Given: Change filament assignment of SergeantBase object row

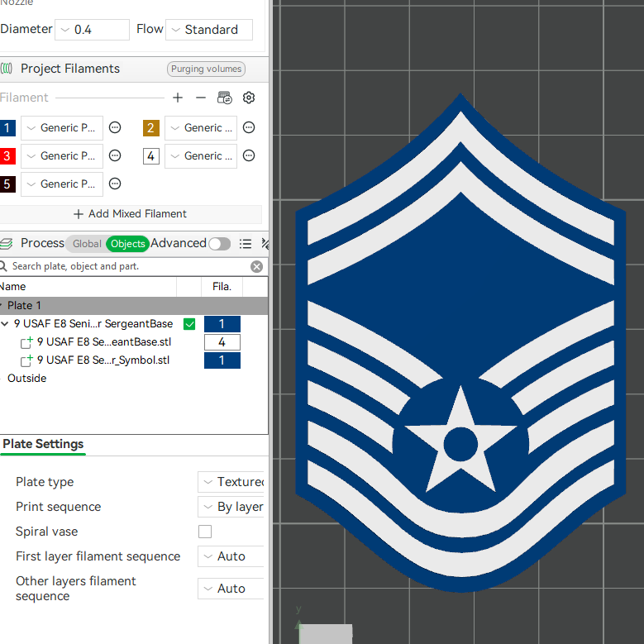Looking at the screenshot, I should click(x=222, y=324).
